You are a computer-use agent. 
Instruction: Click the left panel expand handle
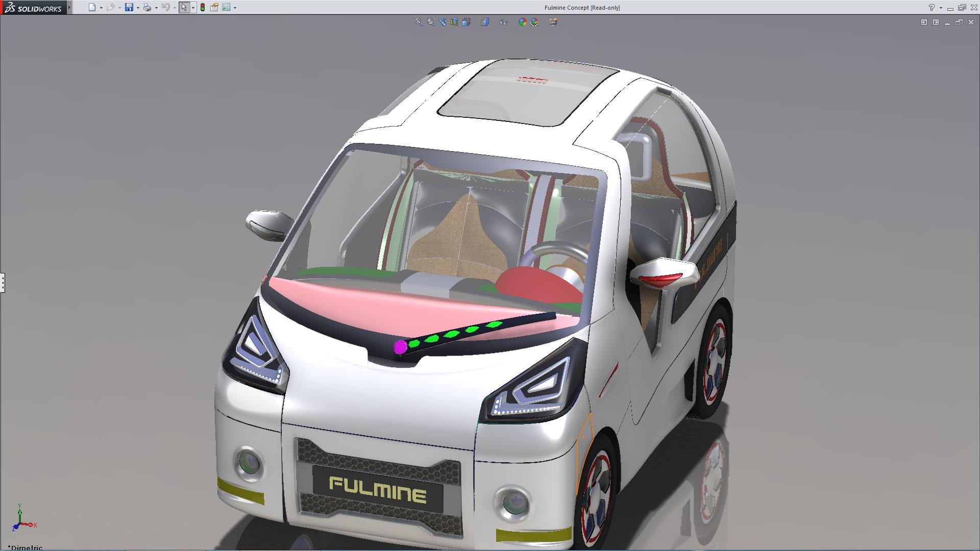click(x=3, y=282)
